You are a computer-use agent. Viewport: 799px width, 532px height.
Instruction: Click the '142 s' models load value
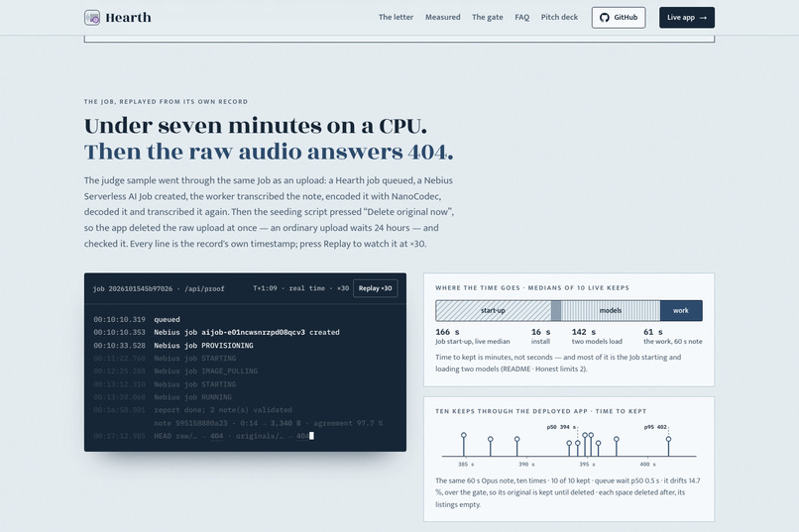click(x=584, y=332)
